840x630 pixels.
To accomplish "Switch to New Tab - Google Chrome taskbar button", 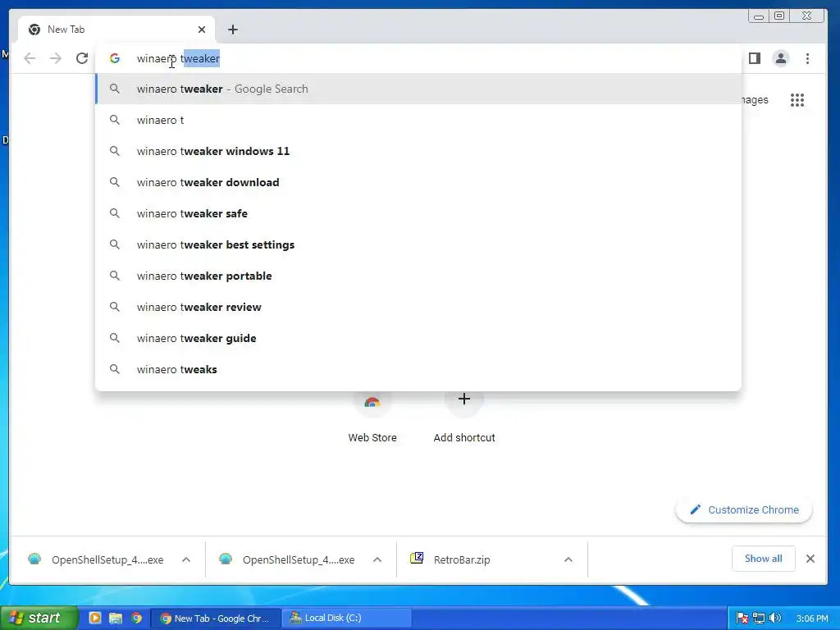I will click(x=216, y=619).
